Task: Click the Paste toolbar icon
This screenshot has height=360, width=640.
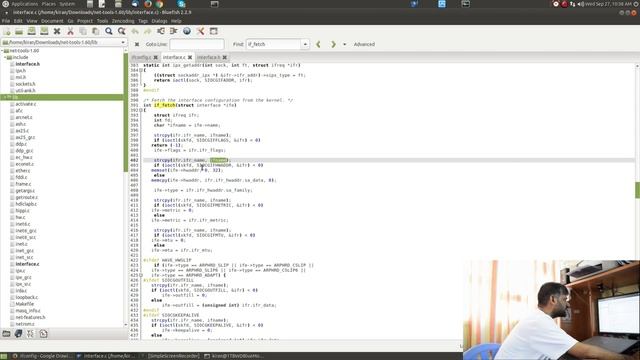Action: coord(96,31)
